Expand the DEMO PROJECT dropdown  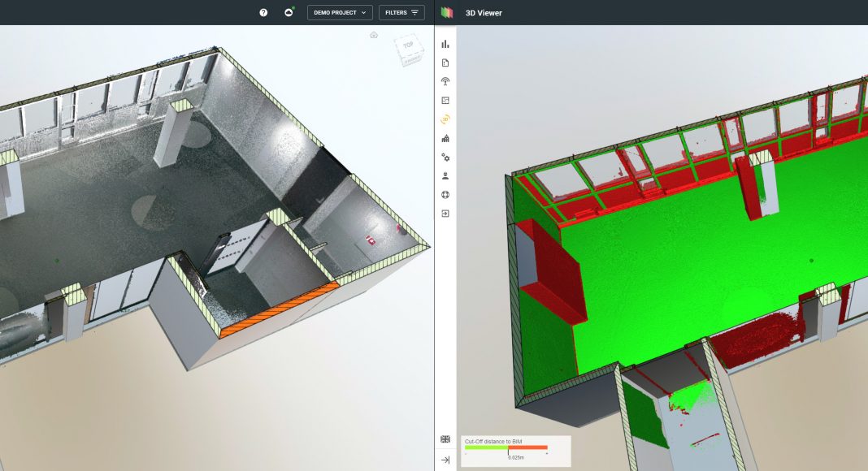(x=340, y=13)
